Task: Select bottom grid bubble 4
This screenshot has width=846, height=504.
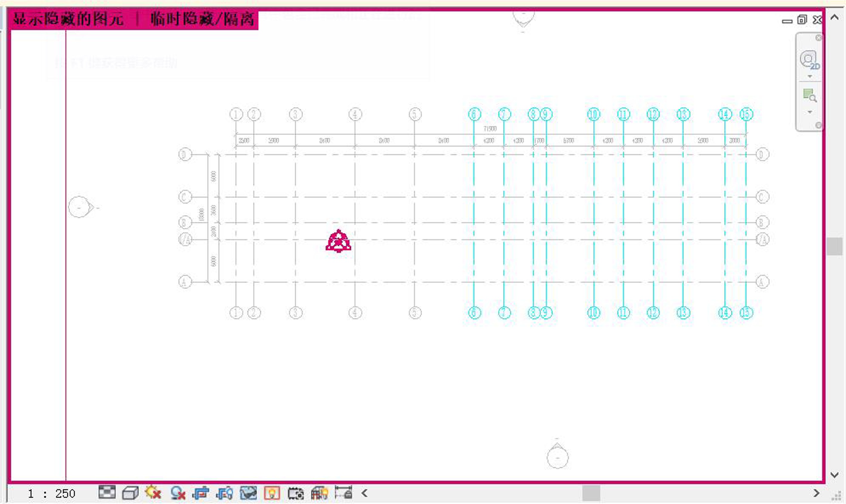Action: (x=355, y=313)
